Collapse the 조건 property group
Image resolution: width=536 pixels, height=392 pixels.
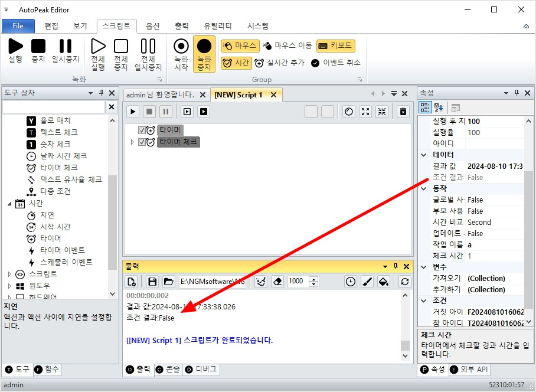(x=424, y=300)
